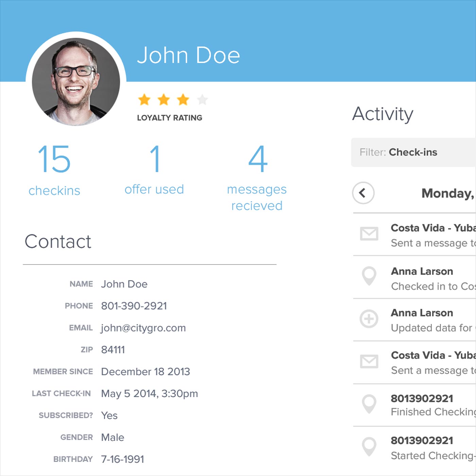
Task: Open 8013902921 Finished Checking entry
Action: coord(414,405)
